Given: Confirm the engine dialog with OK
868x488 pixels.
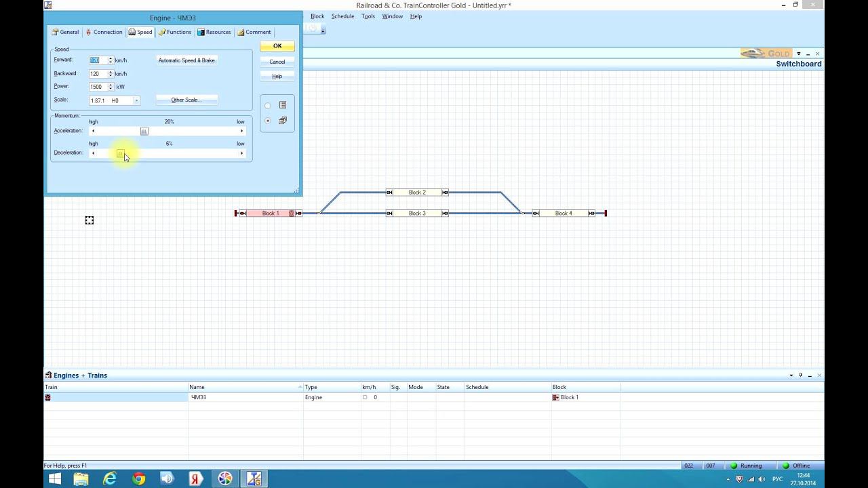Looking at the screenshot, I should (277, 46).
